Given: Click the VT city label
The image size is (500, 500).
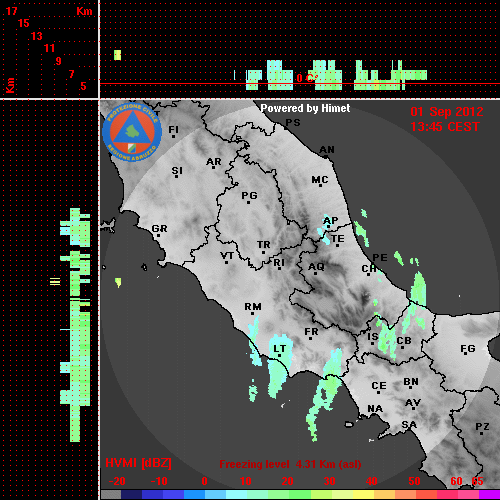Looking at the screenshot, I should pyautogui.click(x=227, y=256).
